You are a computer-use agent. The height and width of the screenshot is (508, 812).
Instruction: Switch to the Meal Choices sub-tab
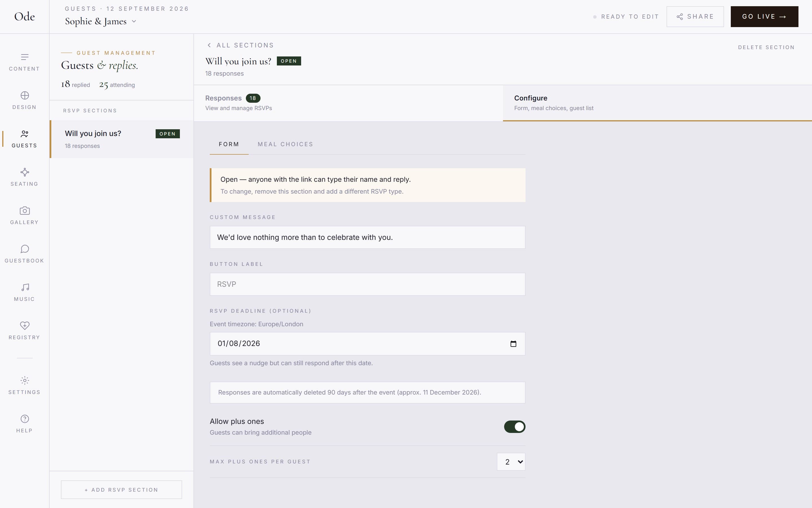coord(285,144)
